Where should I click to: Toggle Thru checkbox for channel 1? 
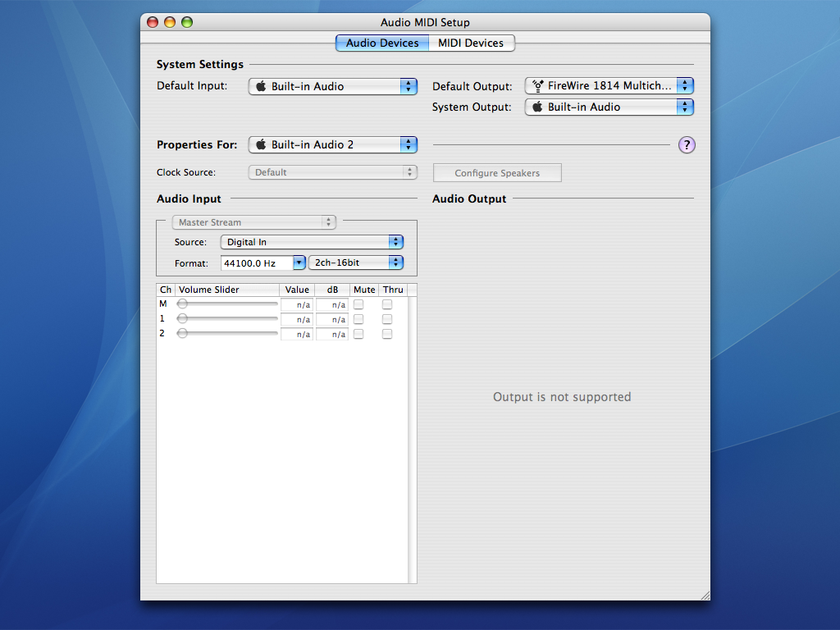tap(387, 319)
